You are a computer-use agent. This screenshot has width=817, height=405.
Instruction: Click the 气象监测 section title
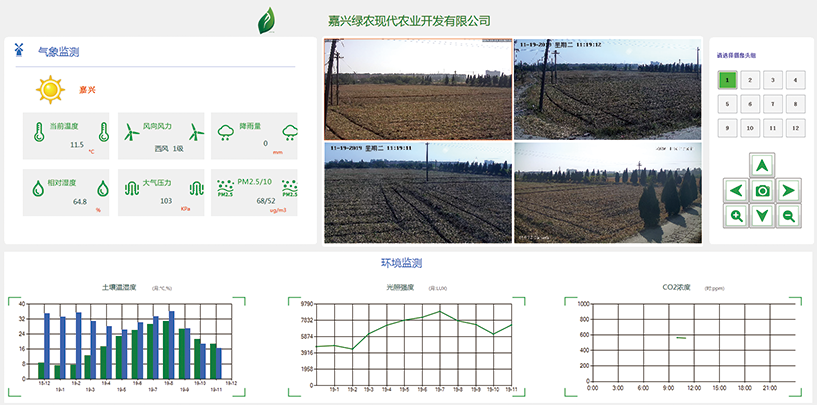(58, 52)
